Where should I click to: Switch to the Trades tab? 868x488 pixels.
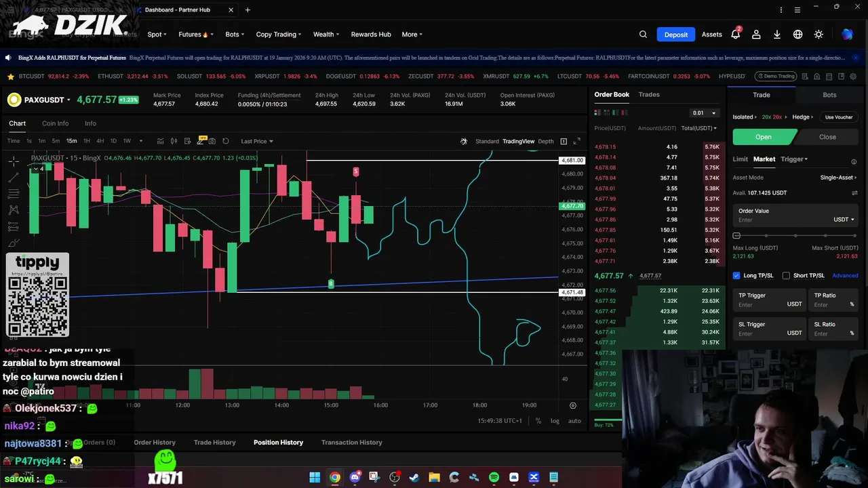coord(649,95)
